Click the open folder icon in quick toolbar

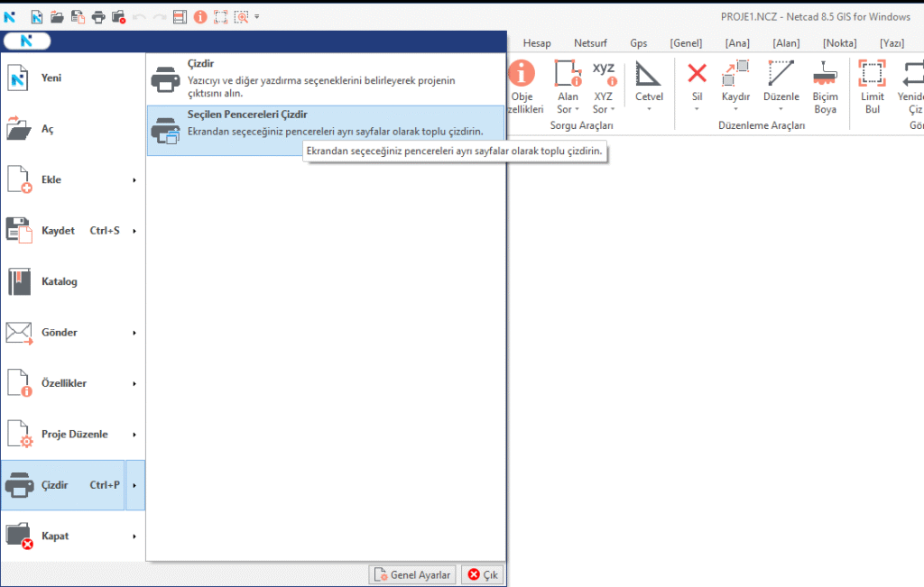57,17
